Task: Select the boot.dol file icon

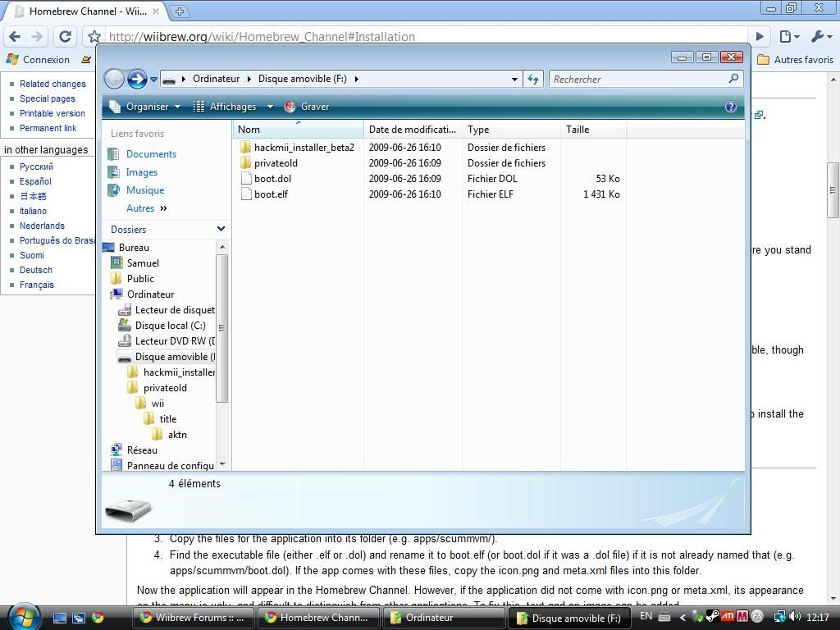Action: click(x=246, y=178)
